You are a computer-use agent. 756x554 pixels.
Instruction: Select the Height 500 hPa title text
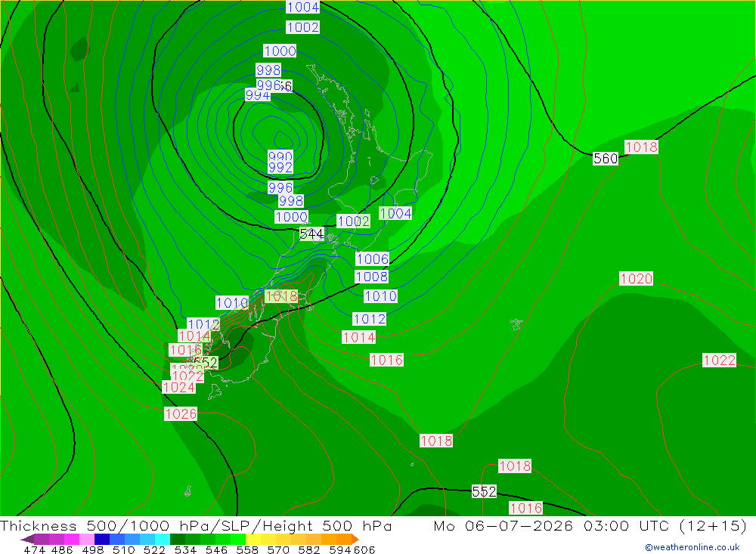tap(327, 525)
